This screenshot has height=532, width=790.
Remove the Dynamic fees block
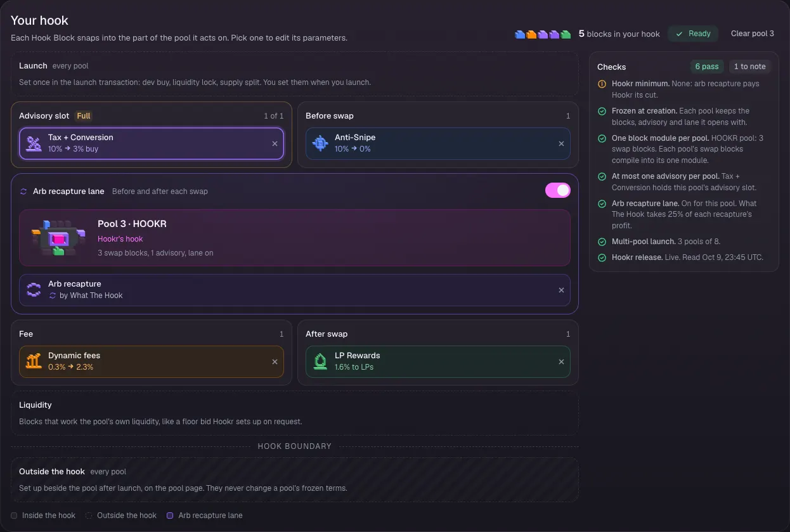pyautogui.click(x=275, y=362)
